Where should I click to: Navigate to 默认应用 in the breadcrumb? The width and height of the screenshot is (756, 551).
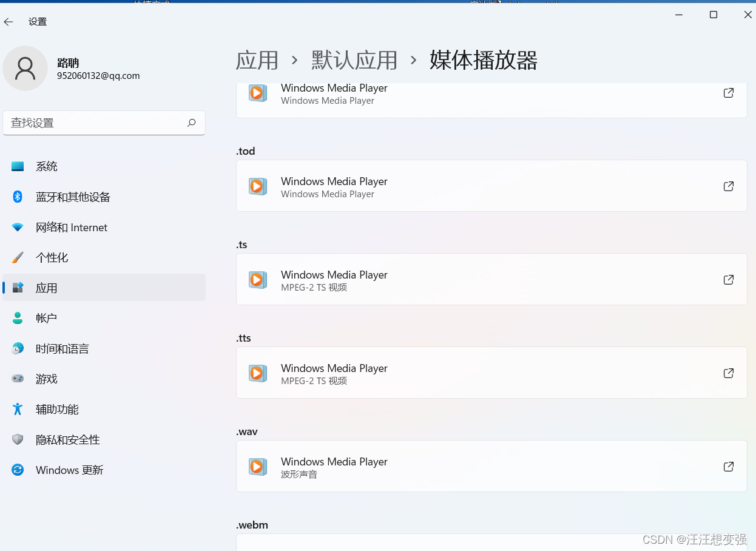354,60
